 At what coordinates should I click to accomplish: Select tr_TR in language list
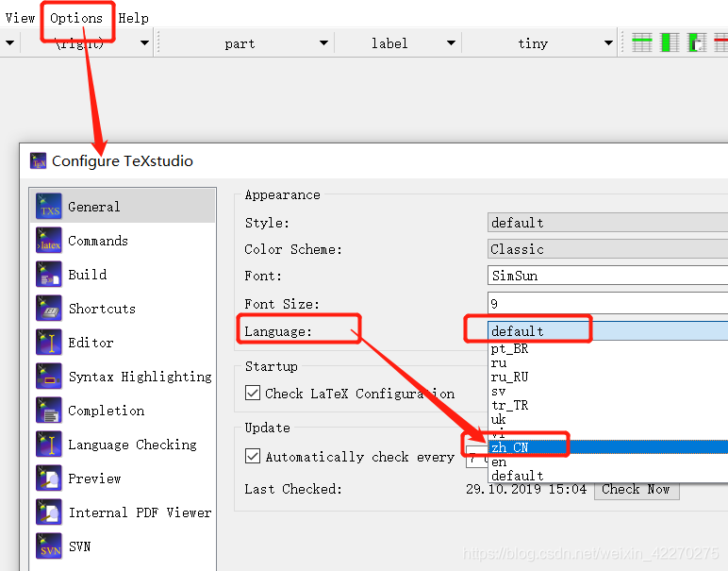[608, 405]
